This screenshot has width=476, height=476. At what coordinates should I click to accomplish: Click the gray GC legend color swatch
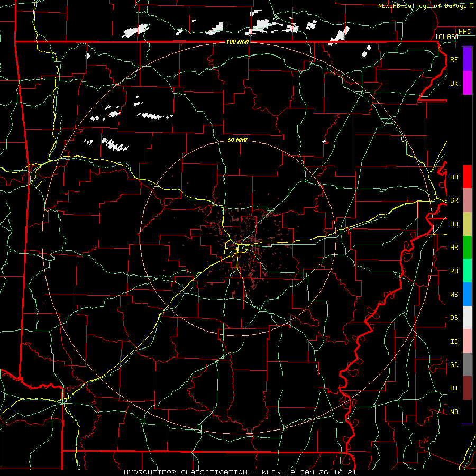(x=467, y=364)
